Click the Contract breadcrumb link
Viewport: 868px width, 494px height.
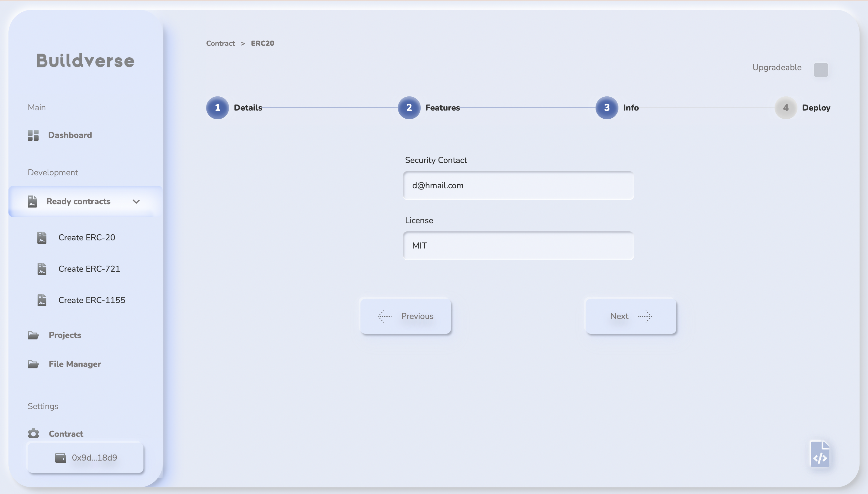(x=220, y=43)
